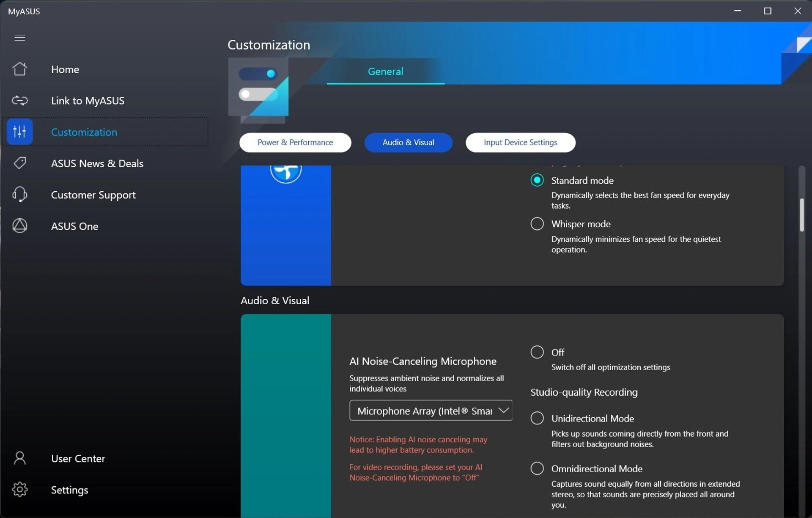Select Omnidirectional Mode recording
812x518 pixels.
[537, 468]
